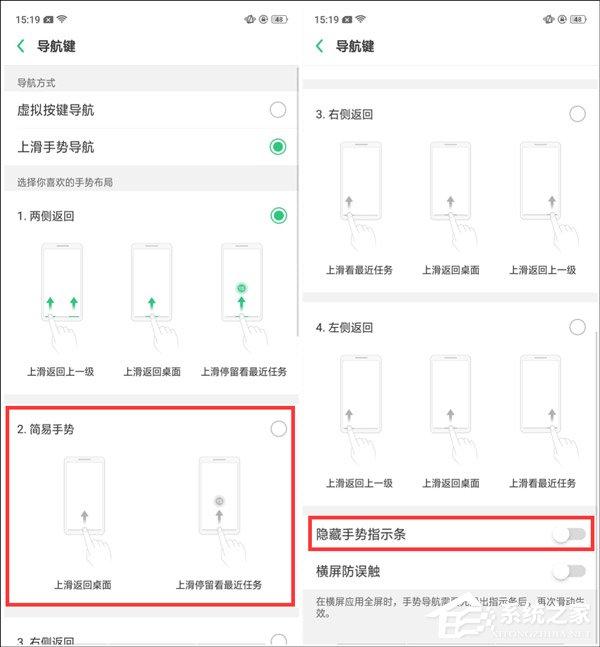This screenshot has width=600, height=647.
Task: Tap 上滑返回上一级 illustration under 左侧返回
Action: click(360, 407)
